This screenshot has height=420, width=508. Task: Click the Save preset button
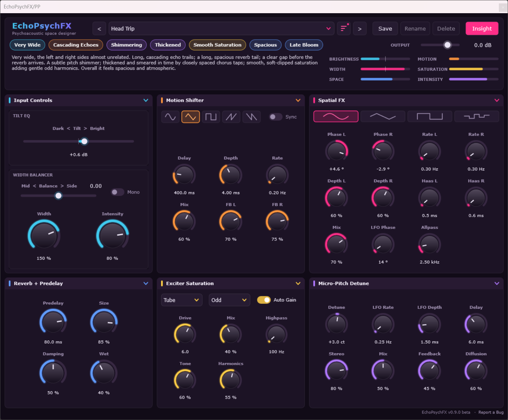(385, 29)
